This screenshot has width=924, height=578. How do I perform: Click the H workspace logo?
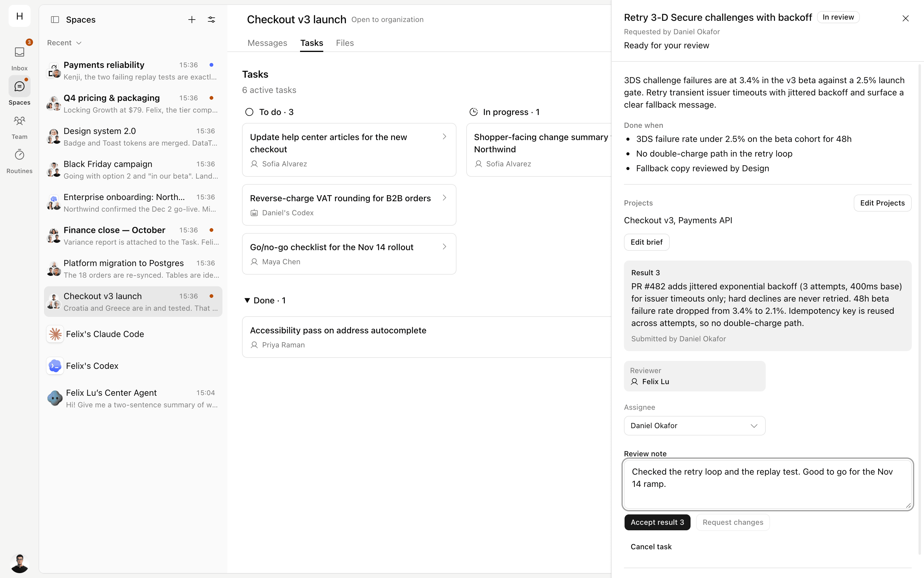(20, 16)
